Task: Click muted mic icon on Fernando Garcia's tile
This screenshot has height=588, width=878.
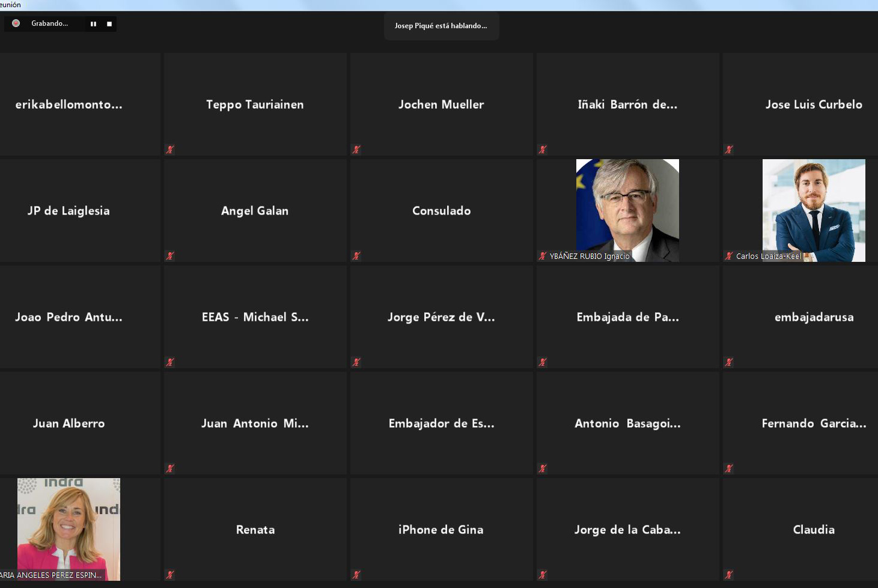Action: (729, 468)
